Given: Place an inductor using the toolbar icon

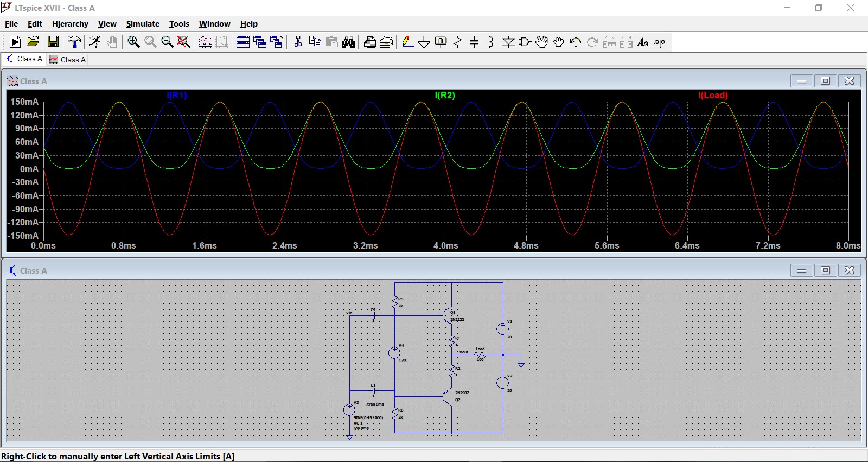Looking at the screenshot, I should 491,42.
